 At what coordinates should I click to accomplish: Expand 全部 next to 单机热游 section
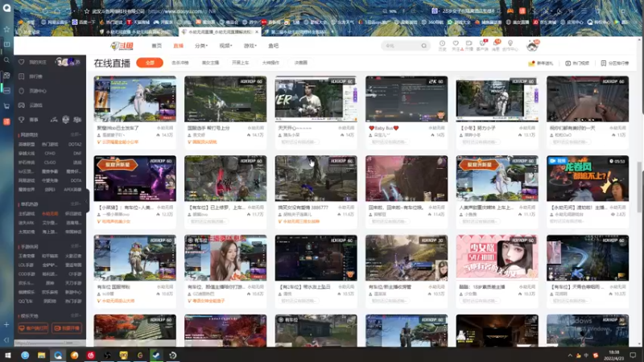(x=76, y=204)
